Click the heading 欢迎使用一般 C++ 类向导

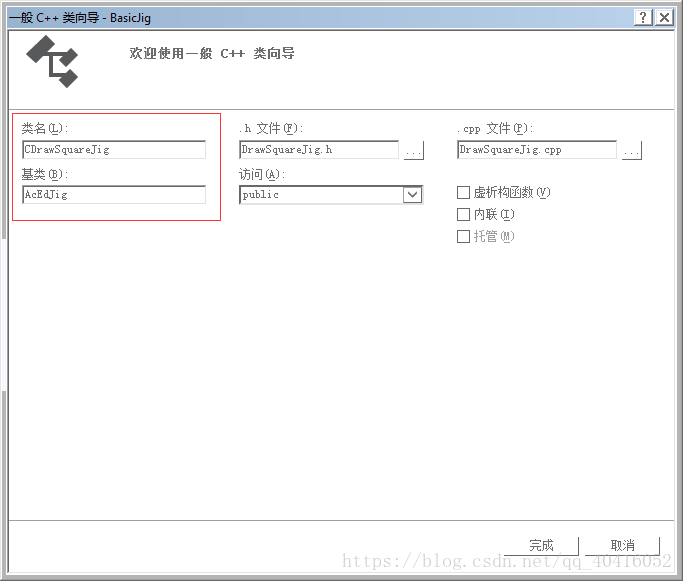[x=212, y=53]
